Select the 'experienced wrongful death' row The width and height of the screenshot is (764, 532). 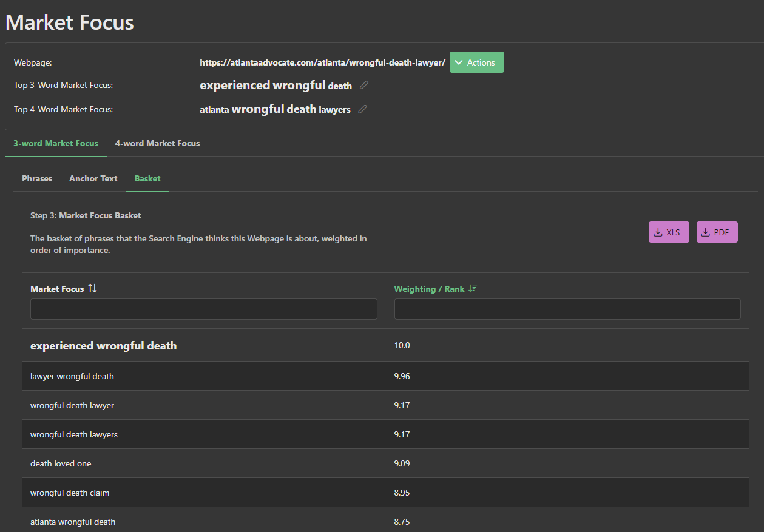click(x=104, y=346)
